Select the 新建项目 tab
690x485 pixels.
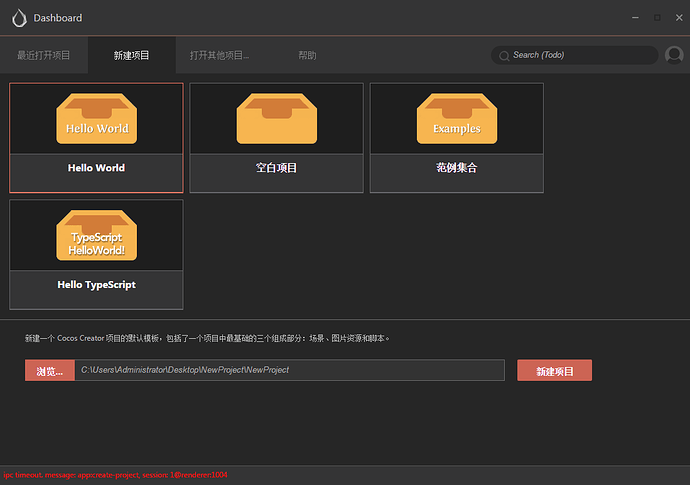coord(132,55)
